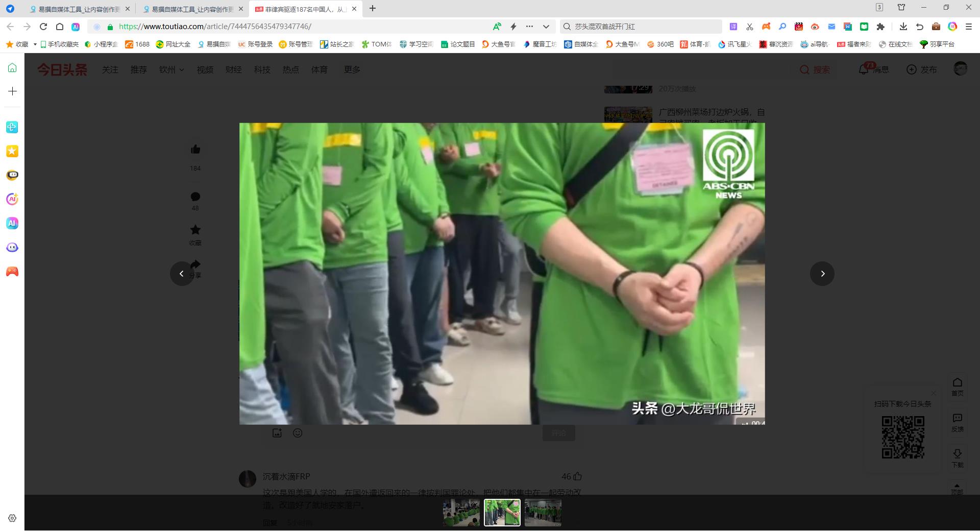Open the 今日头条 logo
Viewport: 980px width, 531px height.
(x=62, y=69)
